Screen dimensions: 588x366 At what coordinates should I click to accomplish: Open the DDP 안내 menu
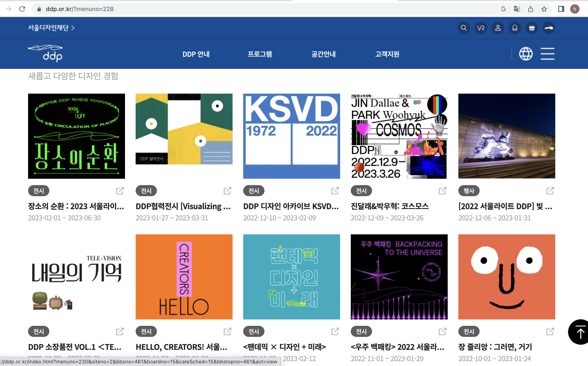(196, 54)
